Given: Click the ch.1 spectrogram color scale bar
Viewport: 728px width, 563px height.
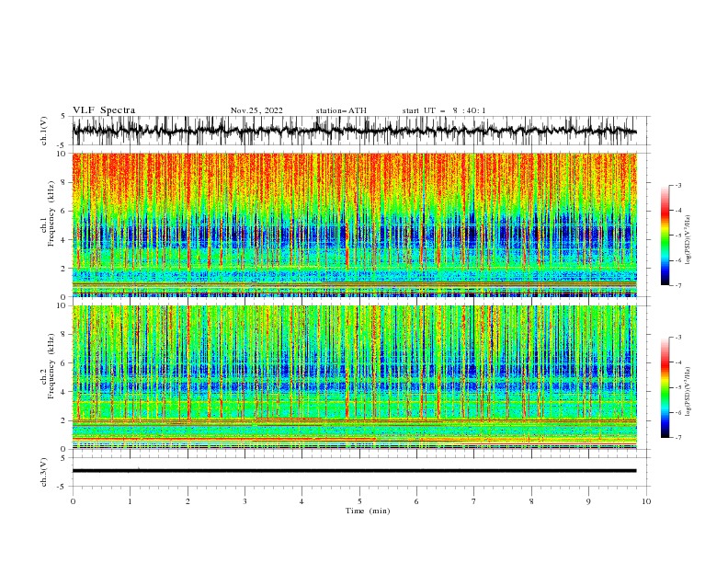Looking at the screenshot, I should pos(665,236).
